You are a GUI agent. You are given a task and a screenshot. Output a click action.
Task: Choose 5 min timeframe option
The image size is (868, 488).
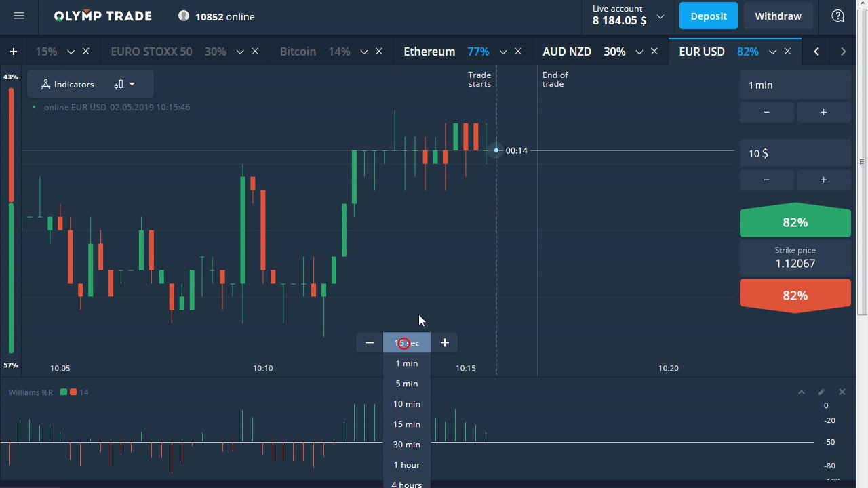[407, 384]
